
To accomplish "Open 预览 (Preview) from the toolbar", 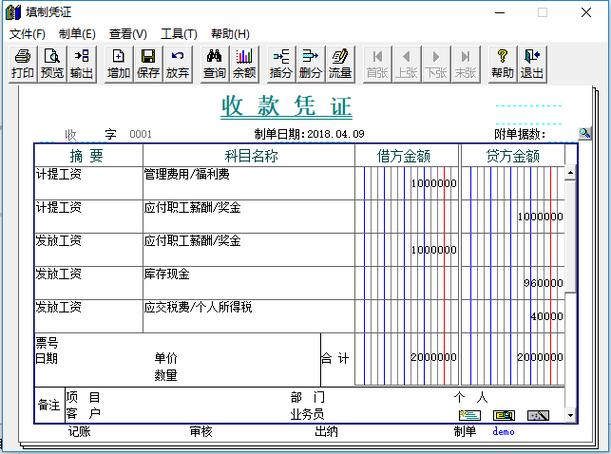I will tap(52, 64).
